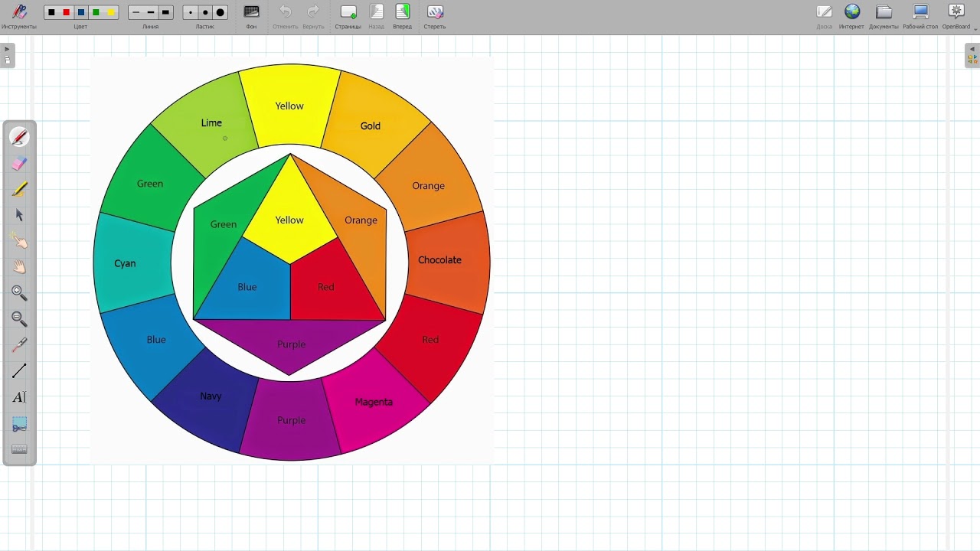The height and width of the screenshot is (551, 980).
Task: Click the Chocolate label on color wheel
Action: [x=439, y=260]
